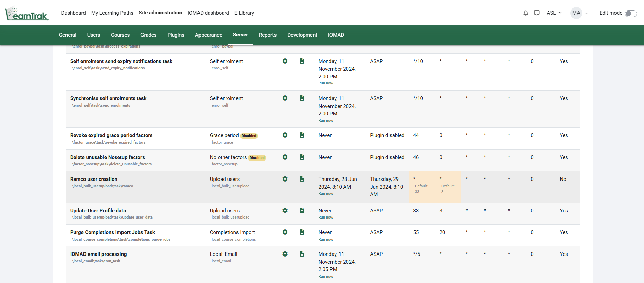Screen dimensions: 644x283
Task: Edit settings gear for Update User Profile data
Action: click(x=285, y=210)
